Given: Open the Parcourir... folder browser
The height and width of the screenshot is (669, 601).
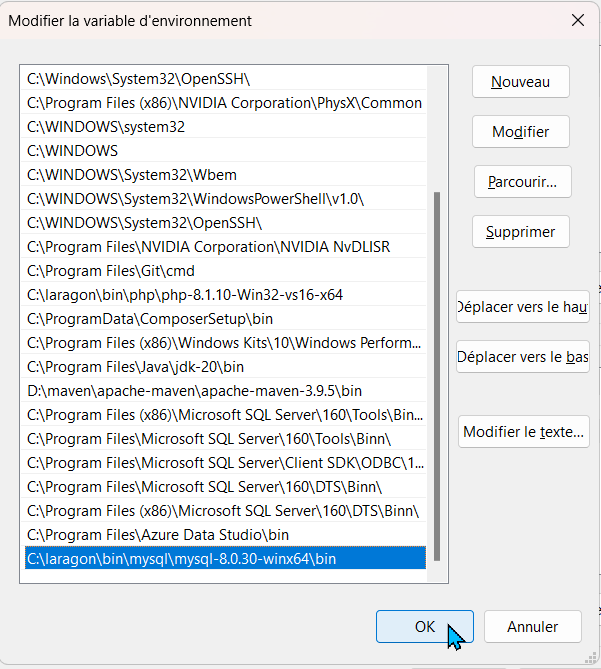Looking at the screenshot, I should (x=522, y=182).
